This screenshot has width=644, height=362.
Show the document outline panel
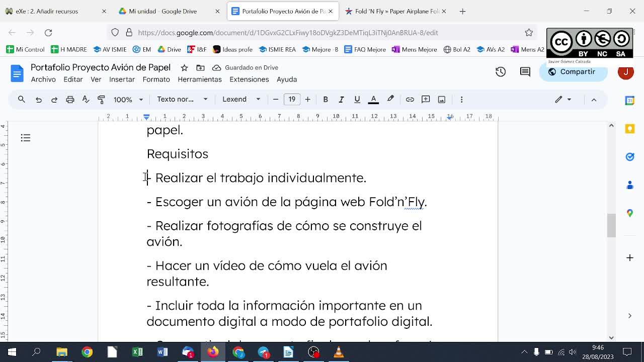coord(26,138)
